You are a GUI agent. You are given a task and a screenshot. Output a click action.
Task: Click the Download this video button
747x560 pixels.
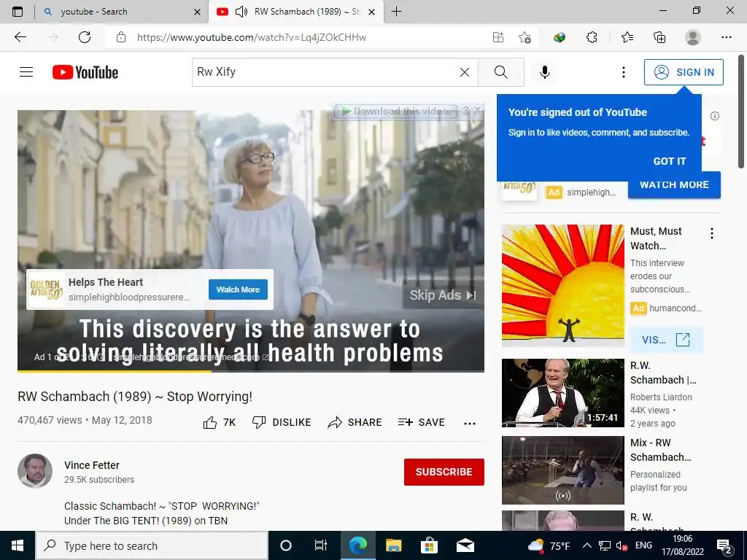coord(395,112)
